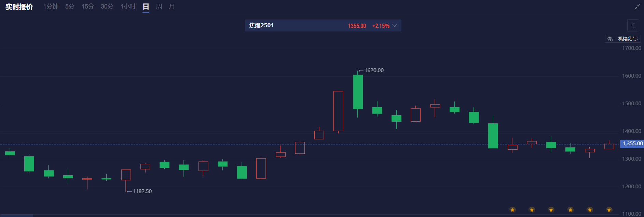
Task: Open 机构观点 institution views link
Action: coord(628,39)
